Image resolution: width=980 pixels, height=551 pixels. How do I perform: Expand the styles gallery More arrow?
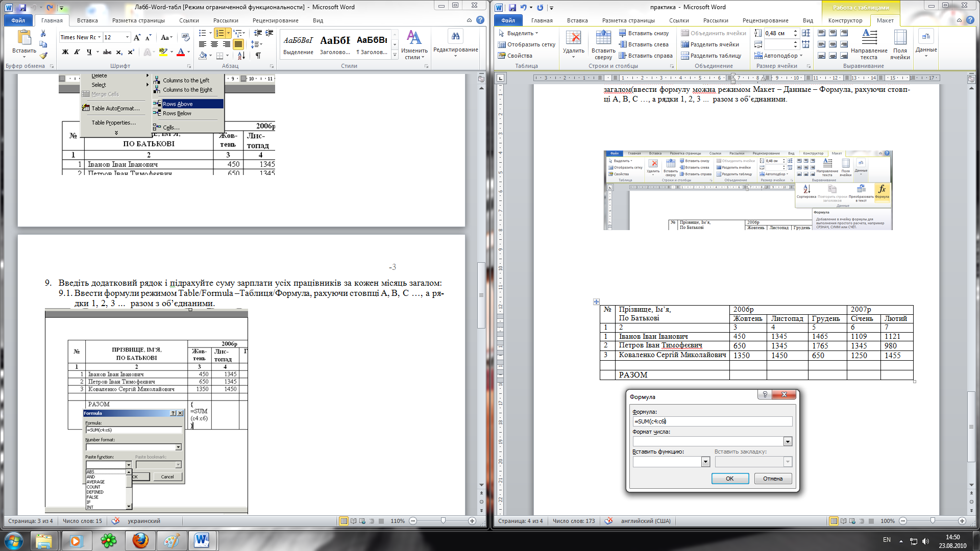click(395, 55)
